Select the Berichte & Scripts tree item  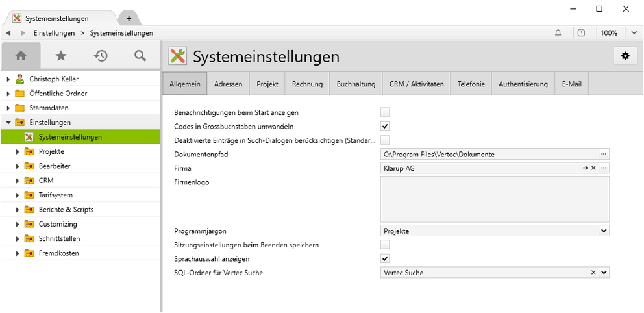click(x=66, y=210)
